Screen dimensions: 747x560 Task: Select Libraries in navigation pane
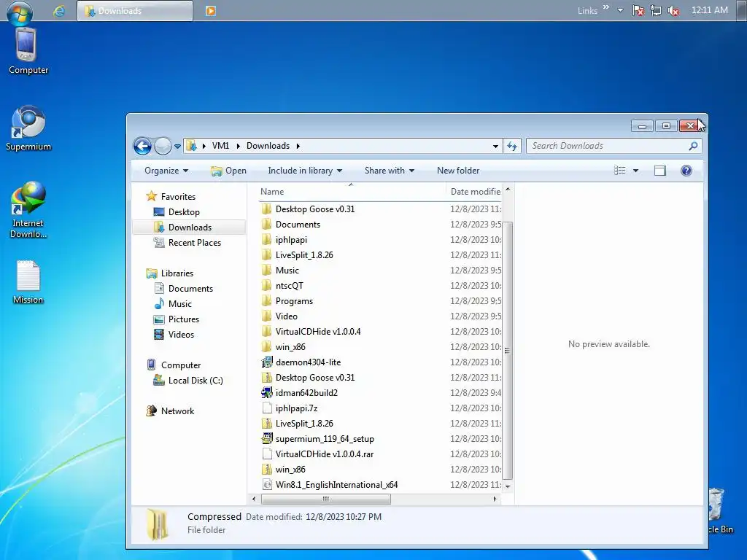coord(177,273)
